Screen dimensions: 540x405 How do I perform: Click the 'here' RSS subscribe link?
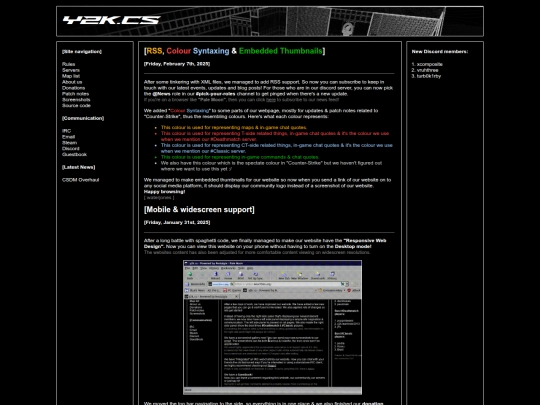[x=271, y=100]
